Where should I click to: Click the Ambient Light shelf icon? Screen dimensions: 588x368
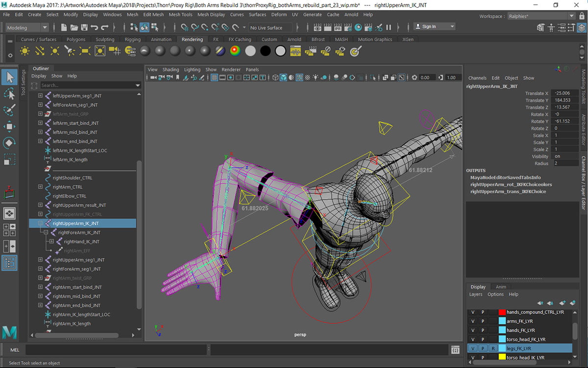24,51
